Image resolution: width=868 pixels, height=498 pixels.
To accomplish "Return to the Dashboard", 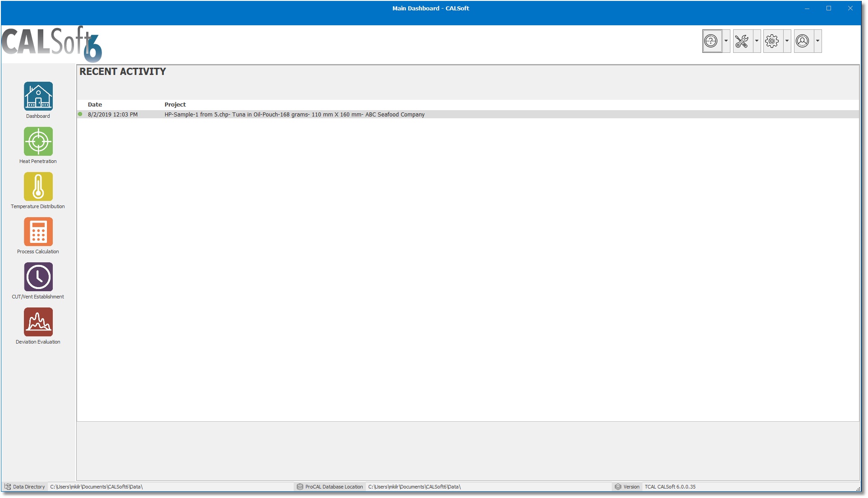I will click(38, 96).
